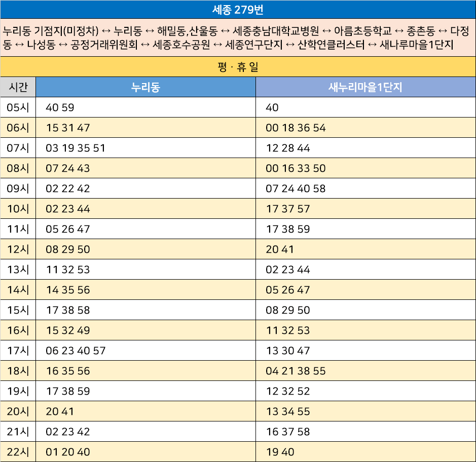
Task: Click the '새누리마을1단지' column header
Action: click(365, 87)
